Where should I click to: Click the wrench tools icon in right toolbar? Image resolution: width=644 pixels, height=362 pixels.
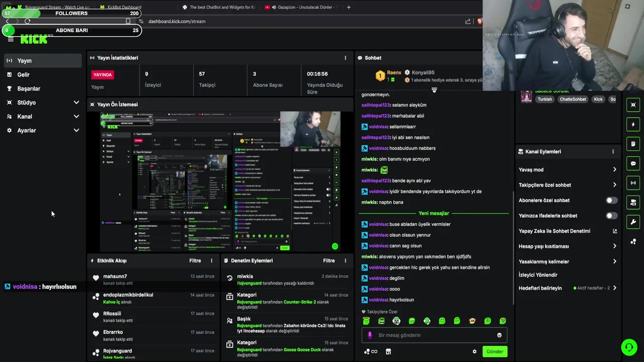[x=633, y=222]
